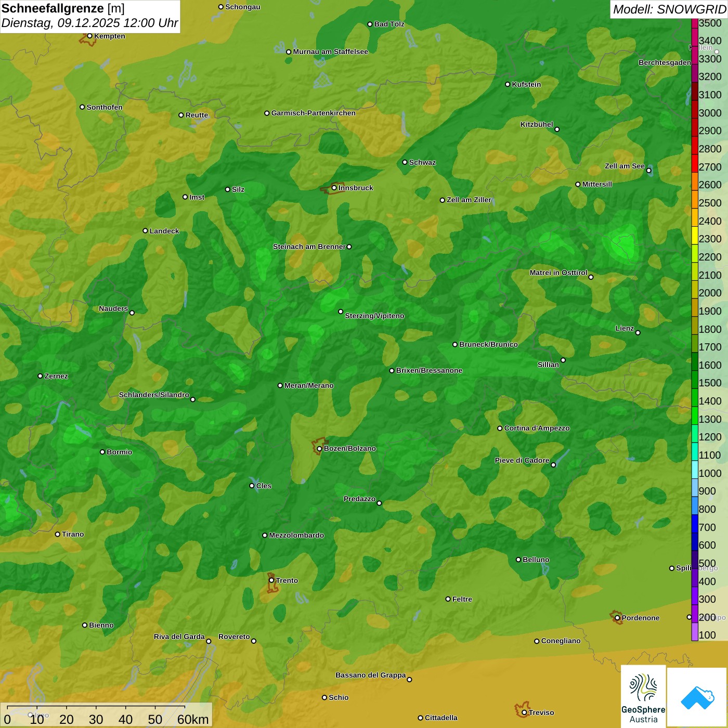Click the Mittersill location dot
728x728 pixels.
tap(578, 184)
